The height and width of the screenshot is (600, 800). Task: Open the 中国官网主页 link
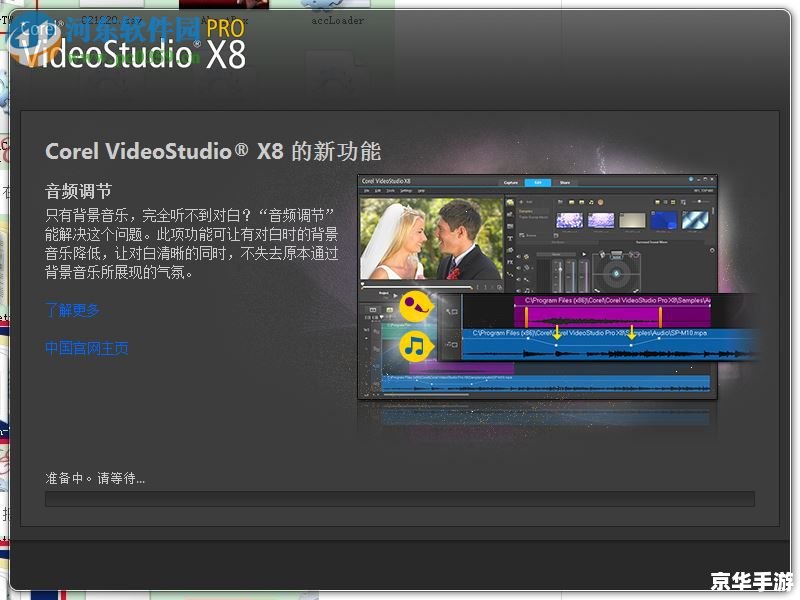tap(87, 348)
